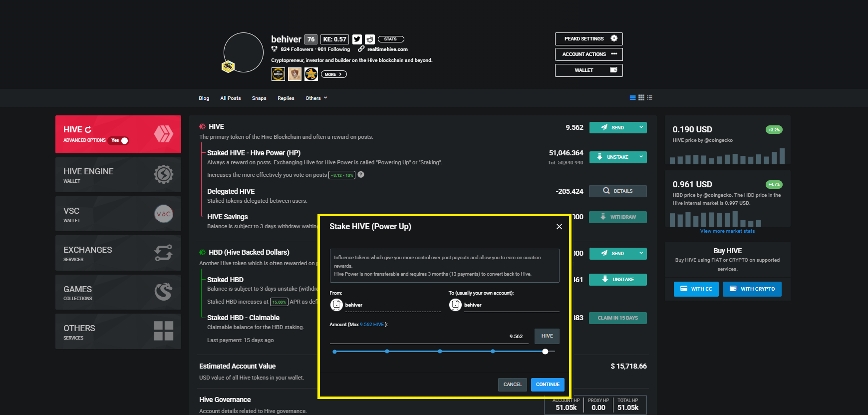Click the From account avatar in the dialog
The width and height of the screenshot is (868, 415).
click(x=337, y=305)
